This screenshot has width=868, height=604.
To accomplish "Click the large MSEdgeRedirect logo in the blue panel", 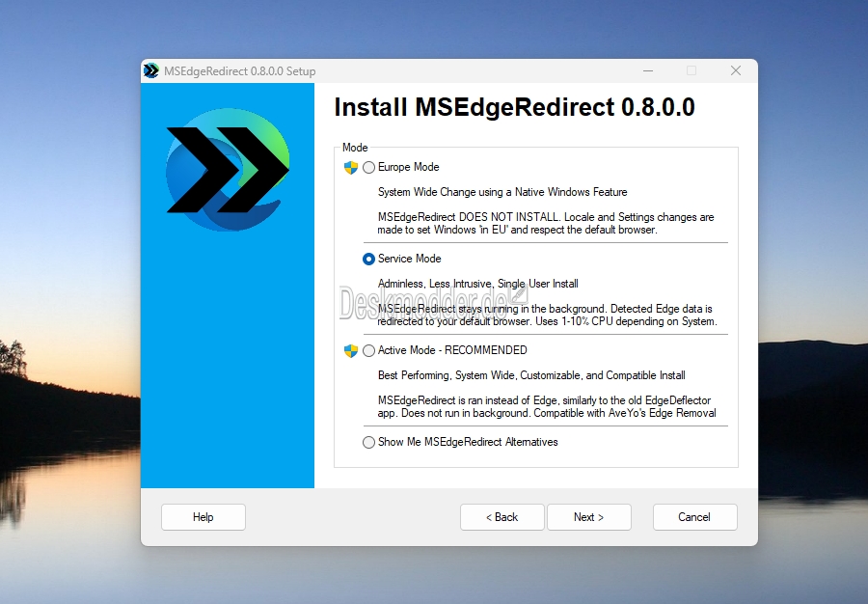I will pyautogui.click(x=228, y=170).
